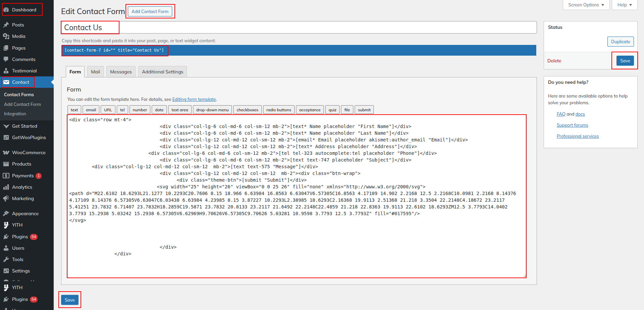Viewport: 644px width, 310px height.
Task: Select the contact-form-7 shortcode field
Action: point(299,50)
